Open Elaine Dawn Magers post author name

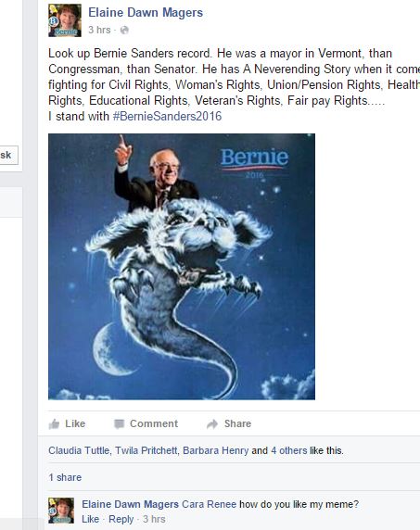pyautogui.click(x=146, y=12)
